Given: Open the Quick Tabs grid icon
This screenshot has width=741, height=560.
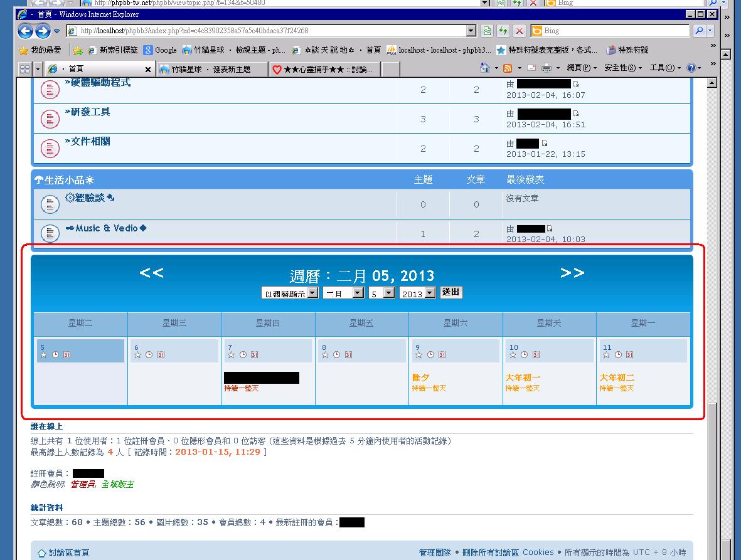Looking at the screenshot, I should click(24, 70).
